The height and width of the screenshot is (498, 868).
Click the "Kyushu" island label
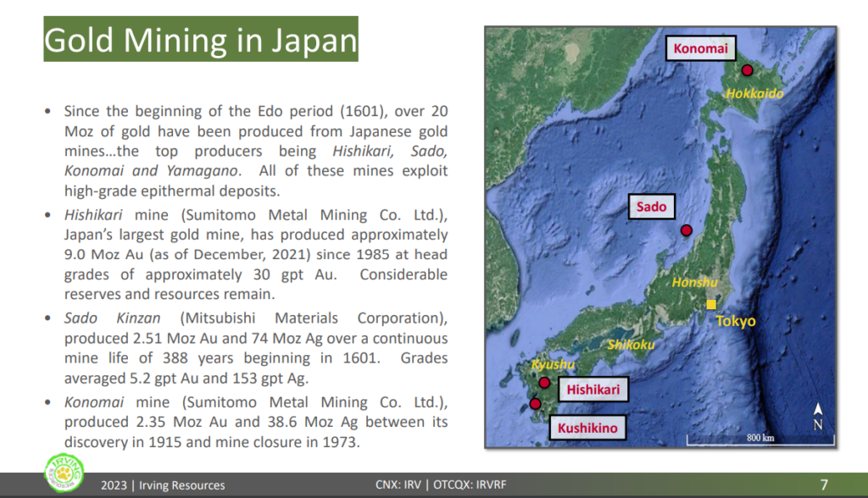[x=553, y=365]
